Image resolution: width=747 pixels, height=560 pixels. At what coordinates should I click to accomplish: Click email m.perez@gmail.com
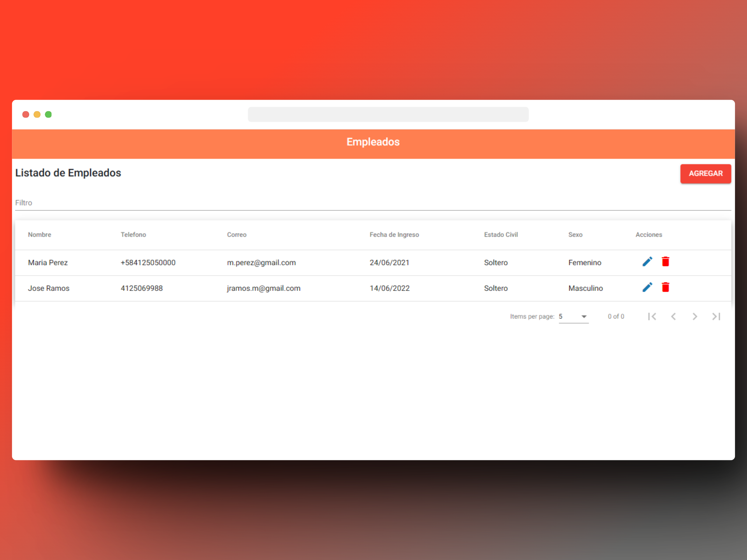pyautogui.click(x=261, y=262)
